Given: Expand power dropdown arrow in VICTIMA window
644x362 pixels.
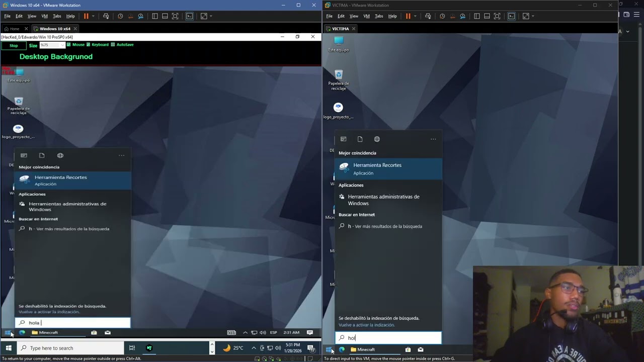Looking at the screenshot, I should pyautogui.click(x=415, y=16).
